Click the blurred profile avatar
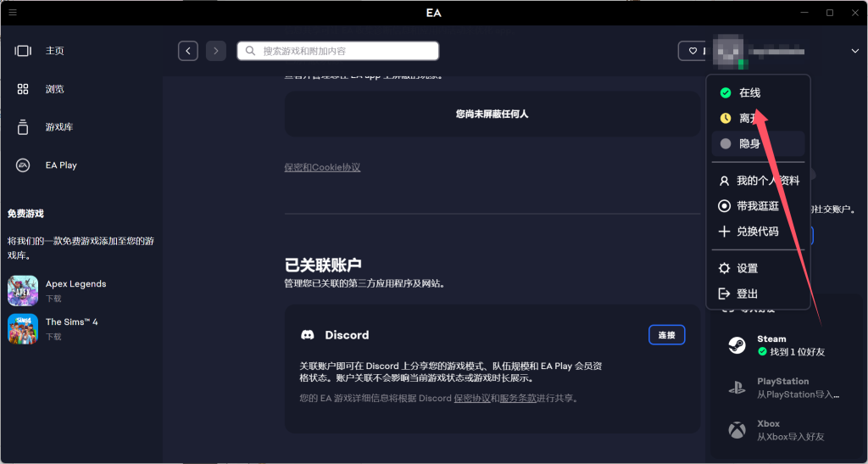 (730, 51)
